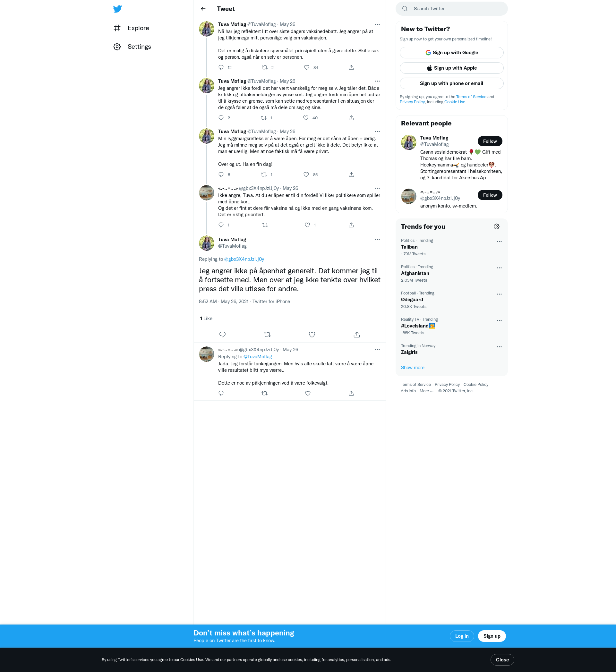Close the cookies notice
616x672 pixels.
click(x=502, y=660)
